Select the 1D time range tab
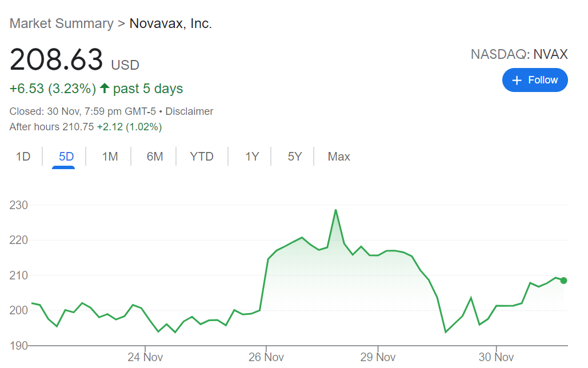The image size is (588, 368). (x=23, y=157)
